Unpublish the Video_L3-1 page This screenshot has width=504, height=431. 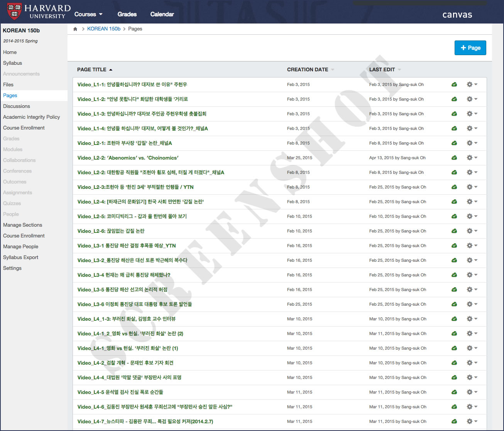454,246
